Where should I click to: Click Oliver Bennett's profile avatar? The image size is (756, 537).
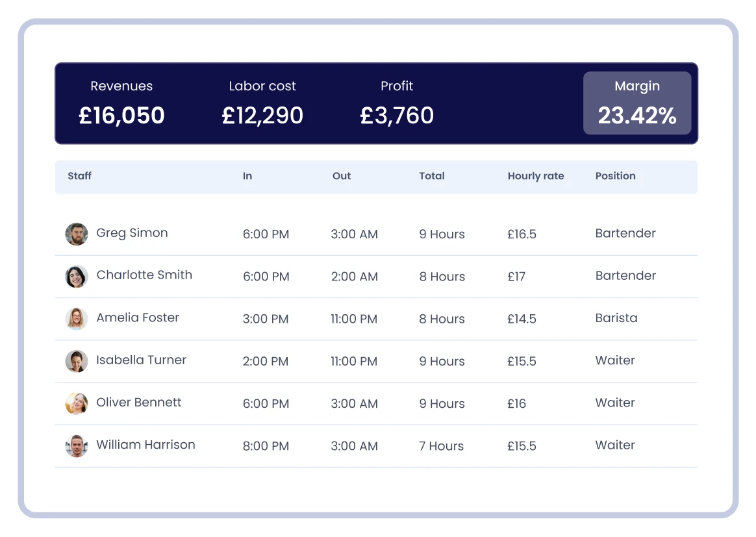click(76, 403)
